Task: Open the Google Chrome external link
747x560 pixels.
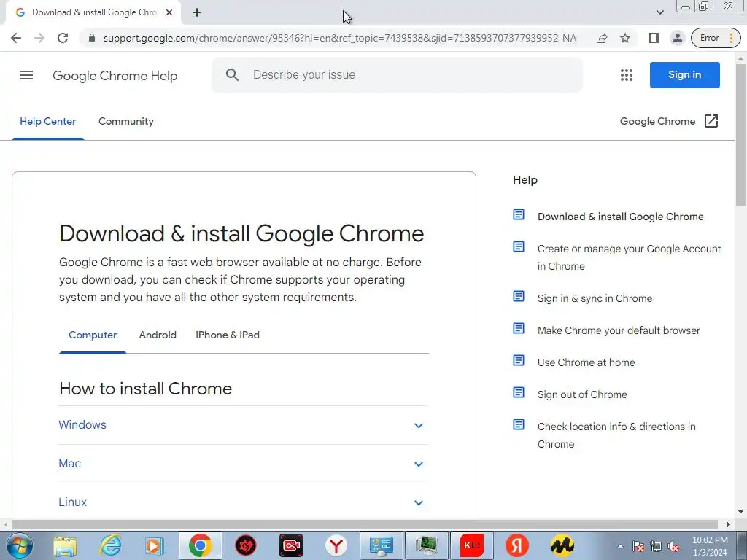Action: (x=669, y=122)
